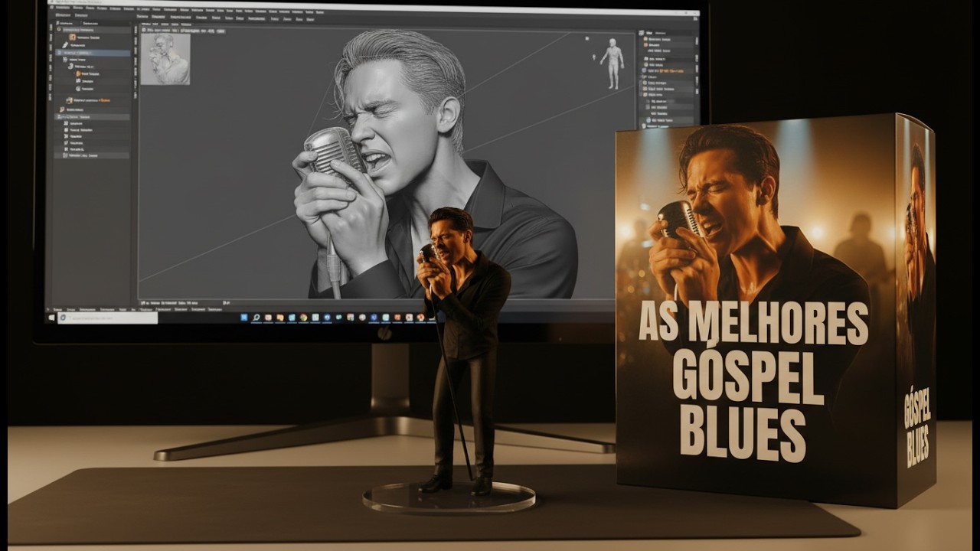Select the small standing humanoid figure in the viewport
This screenshot has width=980, height=551.
click(612, 63)
